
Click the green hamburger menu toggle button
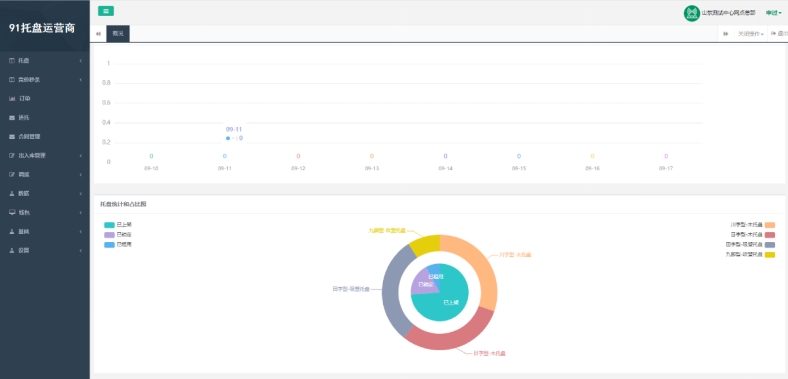(106, 11)
